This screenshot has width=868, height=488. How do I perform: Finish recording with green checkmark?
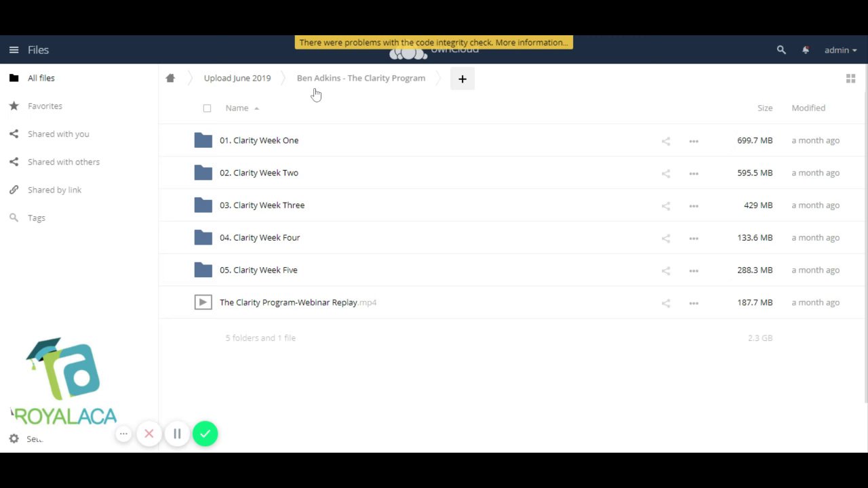point(205,434)
